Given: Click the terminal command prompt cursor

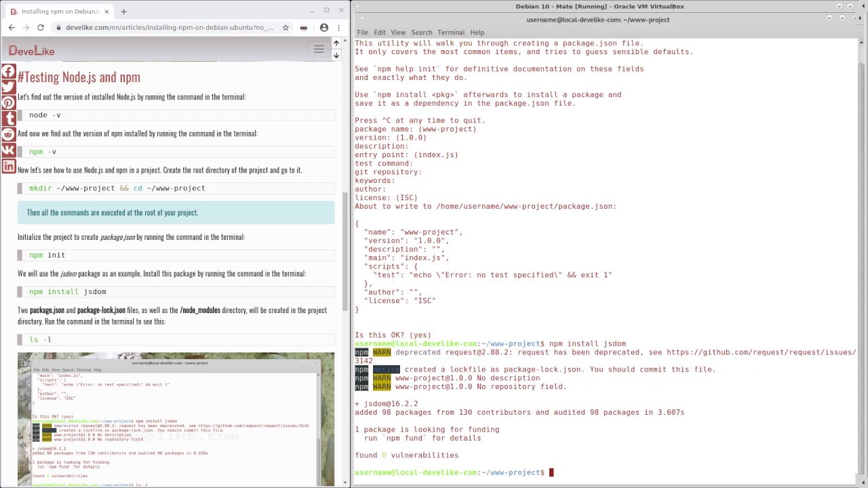Looking at the screenshot, I should coord(551,472).
